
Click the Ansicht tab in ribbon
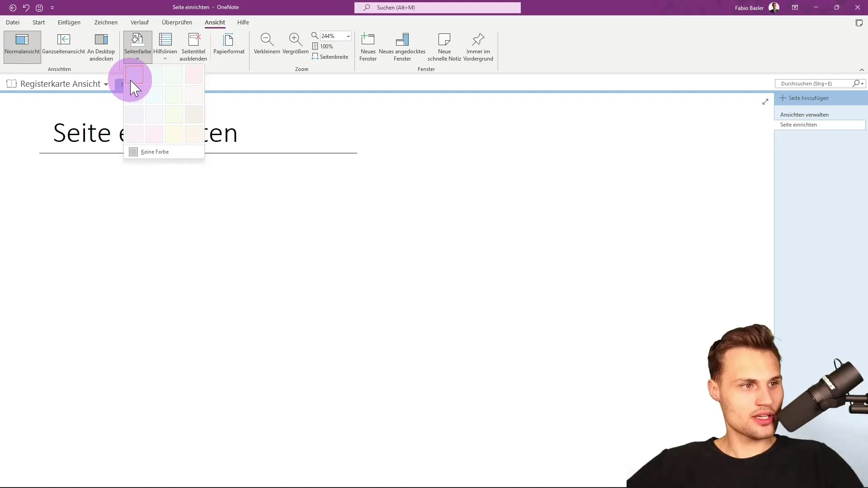[x=215, y=22]
